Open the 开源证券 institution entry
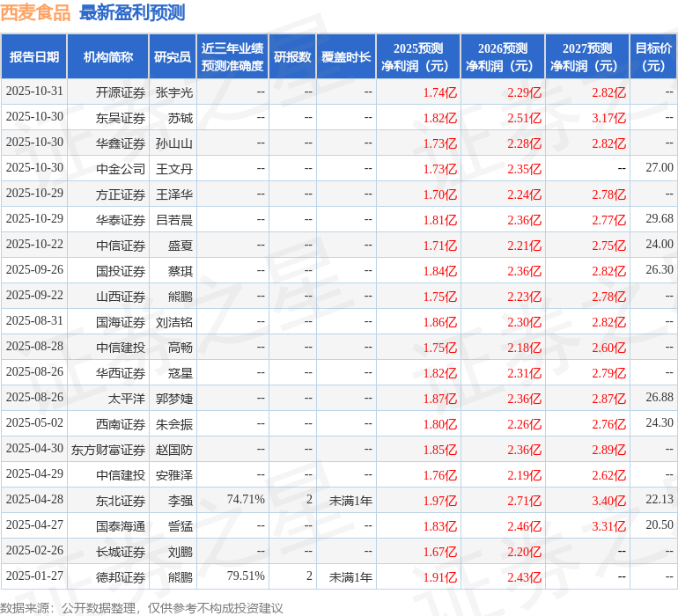Image resolution: width=678 pixels, height=616 pixels. pyautogui.click(x=121, y=92)
